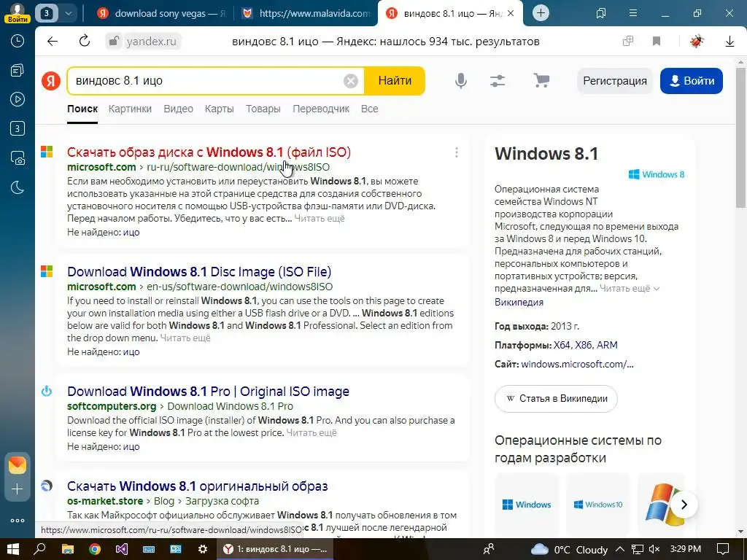This screenshot has height=560, width=747.
Task: Open Visual Studio from the taskbar
Action: coord(122,549)
